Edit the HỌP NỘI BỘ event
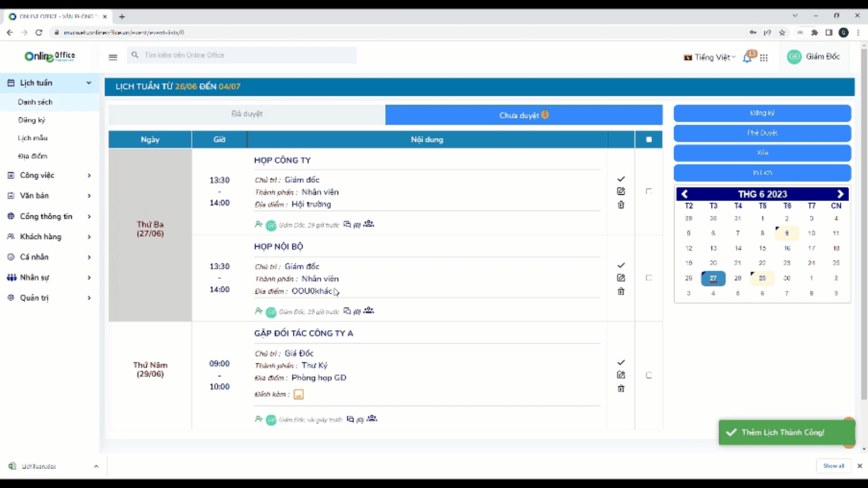The height and width of the screenshot is (488, 868). point(621,278)
